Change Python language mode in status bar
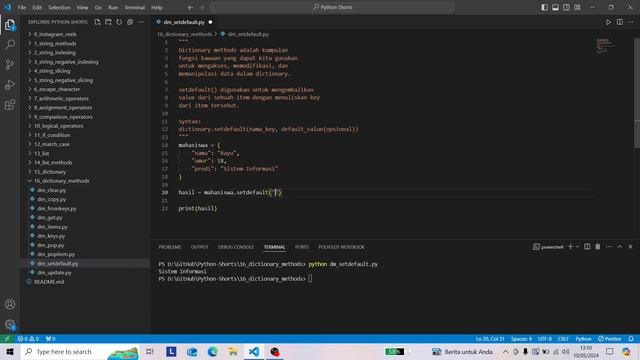The width and height of the screenshot is (640, 360). point(583,339)
